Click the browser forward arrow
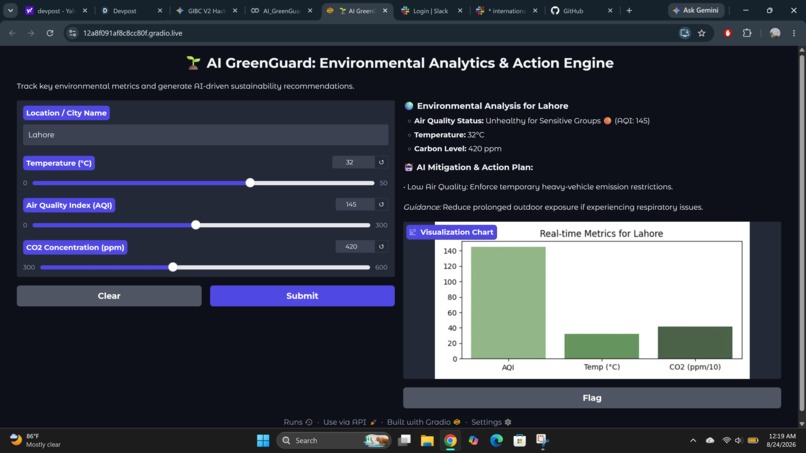The width and height of the screenshot is (806, 453). point(31,33)
